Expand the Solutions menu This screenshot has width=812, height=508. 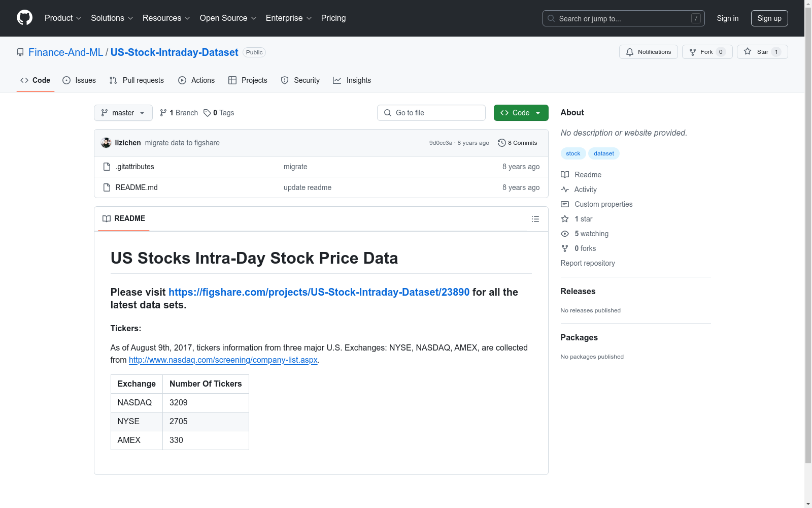[112, 18]
